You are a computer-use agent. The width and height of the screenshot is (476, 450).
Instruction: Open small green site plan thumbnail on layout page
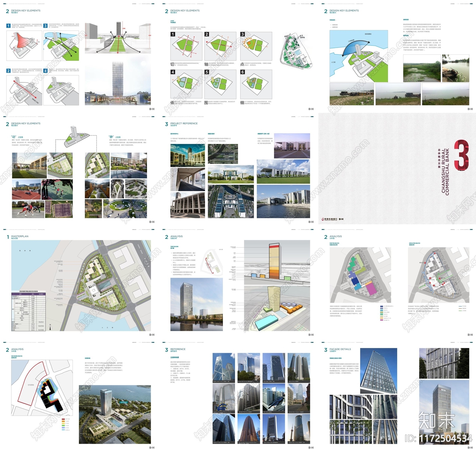point(297,51)
